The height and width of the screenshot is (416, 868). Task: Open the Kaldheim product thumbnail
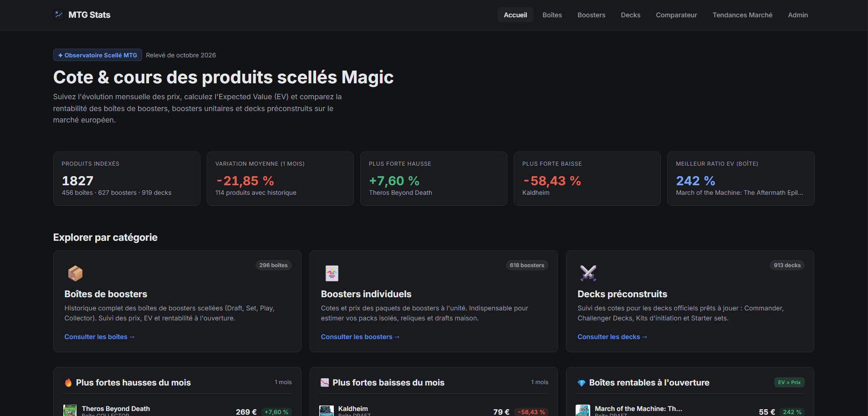tap(327, 411)
